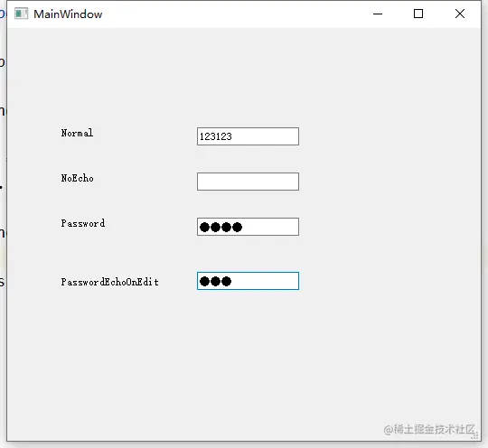Viewport: 488px width, 448px height.
Task: Click the Normal text field containing 123123
Action: click(x=248, y=136)
